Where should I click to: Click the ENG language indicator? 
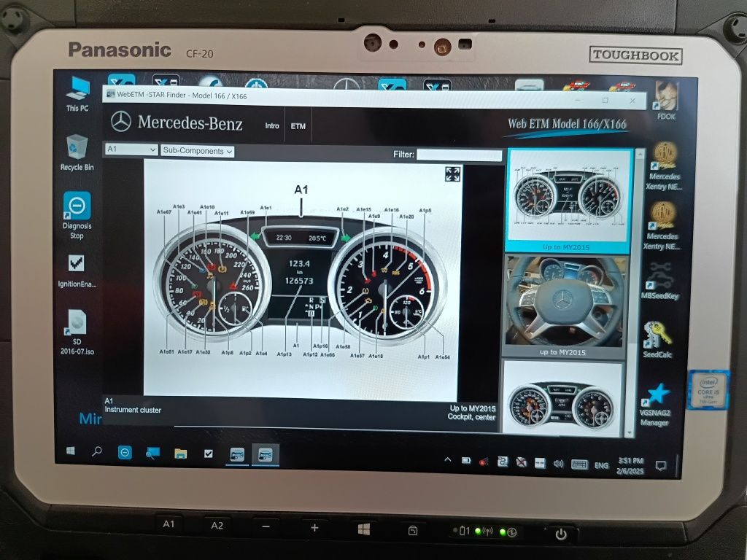(601, 465)
